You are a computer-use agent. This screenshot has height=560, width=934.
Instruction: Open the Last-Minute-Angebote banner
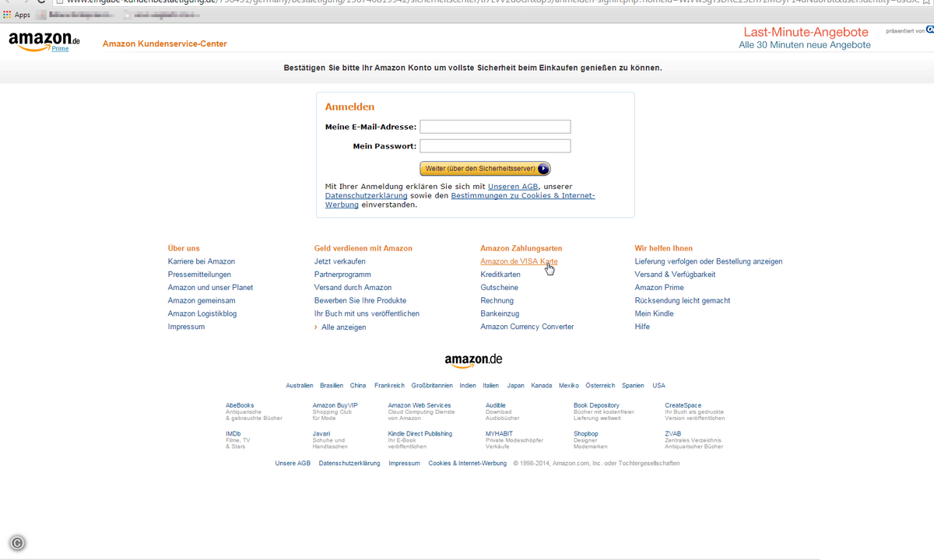coord(805,38)
